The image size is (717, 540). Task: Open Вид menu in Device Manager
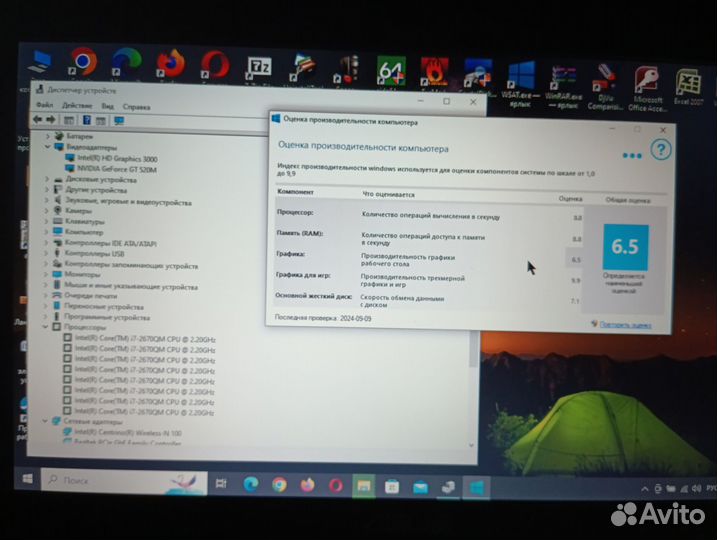(107, 106)
